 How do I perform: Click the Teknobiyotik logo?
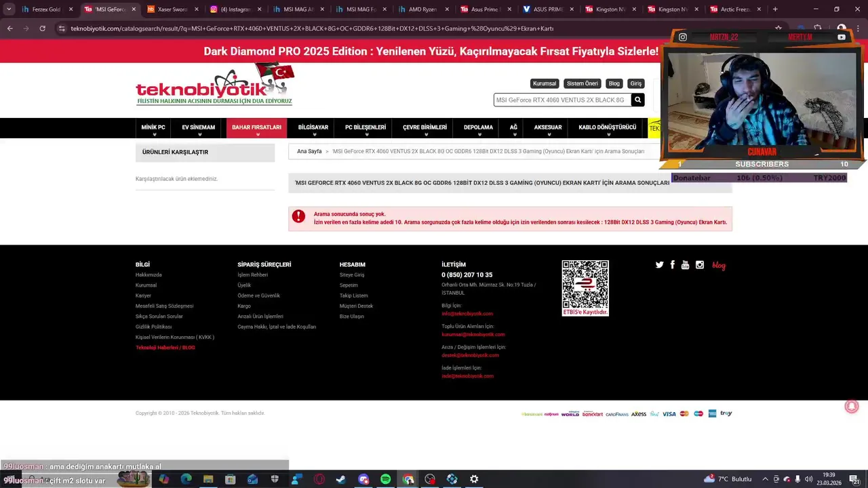pyautogui.click(x=215, y=86)
